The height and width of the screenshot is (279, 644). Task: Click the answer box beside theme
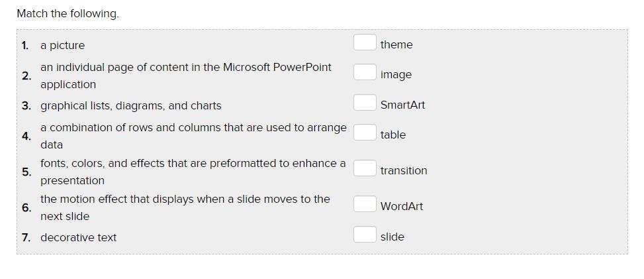[364, 42]
